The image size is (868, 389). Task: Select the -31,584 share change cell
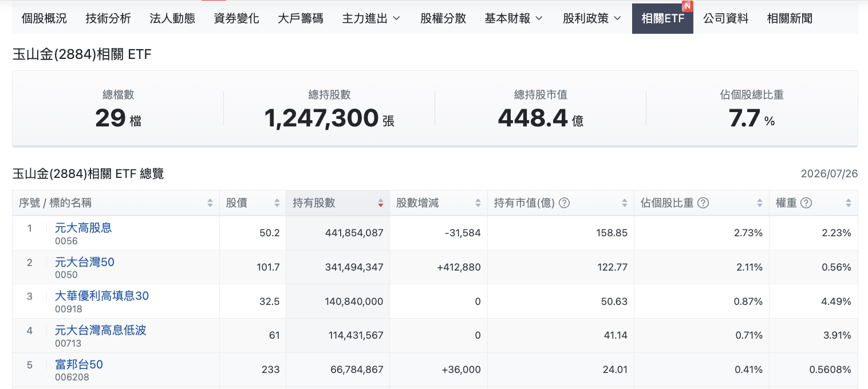[439, 233]
